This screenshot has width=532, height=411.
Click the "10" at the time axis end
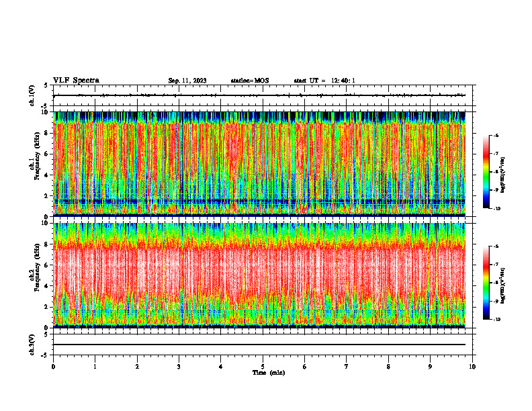point(472,367)
